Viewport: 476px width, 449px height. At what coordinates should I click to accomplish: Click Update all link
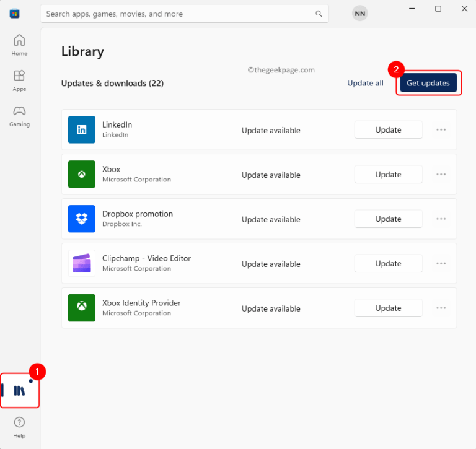(365, 83)
